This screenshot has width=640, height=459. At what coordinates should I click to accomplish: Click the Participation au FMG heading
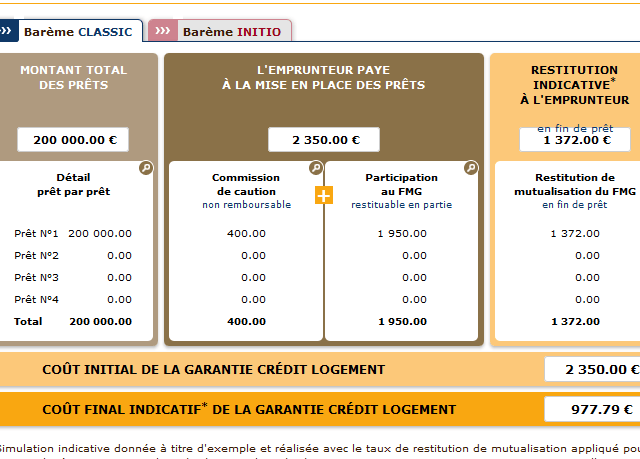401,184
